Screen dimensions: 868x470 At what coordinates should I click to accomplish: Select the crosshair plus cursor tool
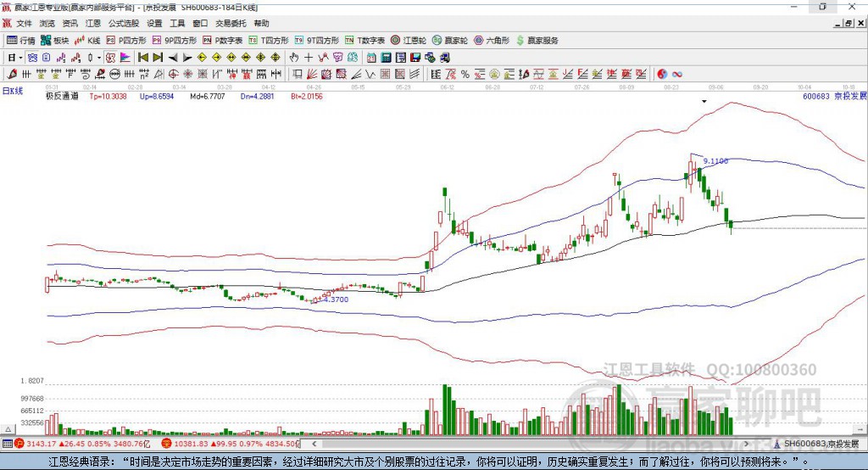pos(309,58)
